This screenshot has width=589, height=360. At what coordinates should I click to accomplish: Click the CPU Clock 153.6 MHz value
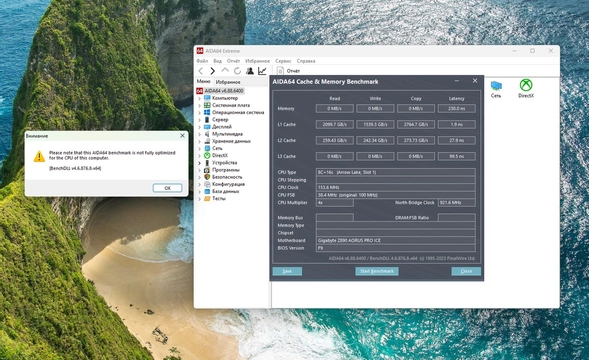click(x=396, y=187)
